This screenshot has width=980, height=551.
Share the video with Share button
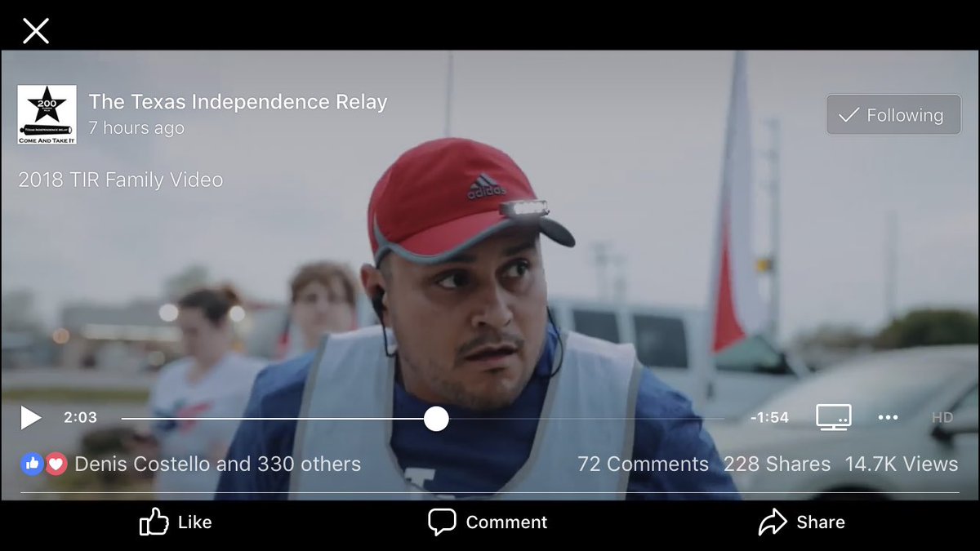point(801,522)
